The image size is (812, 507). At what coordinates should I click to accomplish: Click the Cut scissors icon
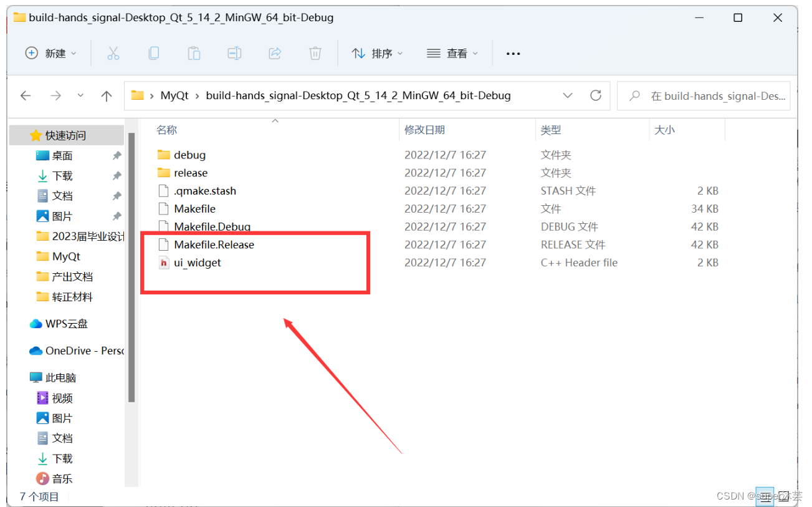(113, 54)
